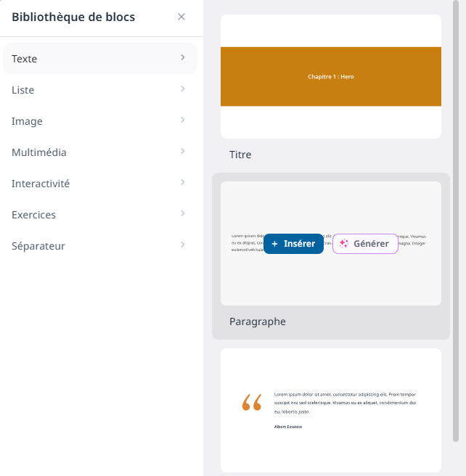Image resolution: width=466 pixels, height=476 pixels.
Task: Select the quote block thumbnail with Albert Einstein
Action: pos(331,410)
